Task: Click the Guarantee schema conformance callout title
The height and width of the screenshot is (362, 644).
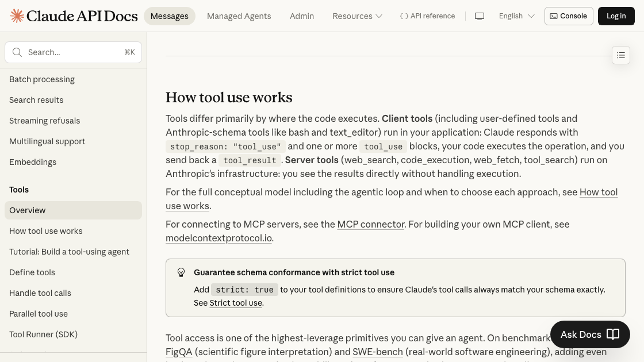Action: pos(294,272)
